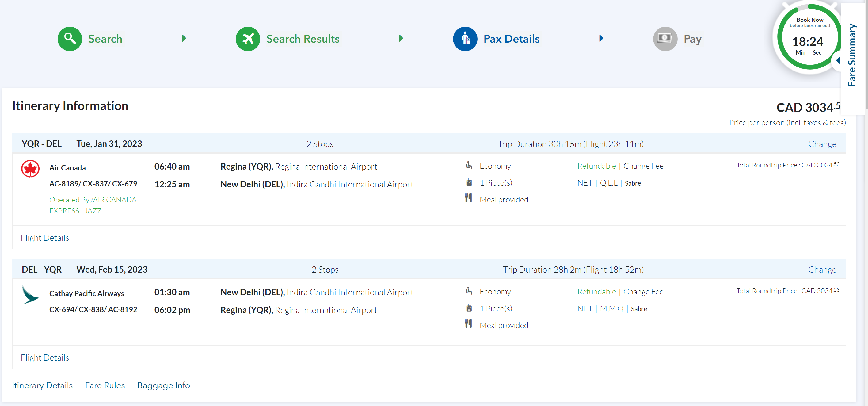Open the Baggage Info tab

click(x=163, y=385)
